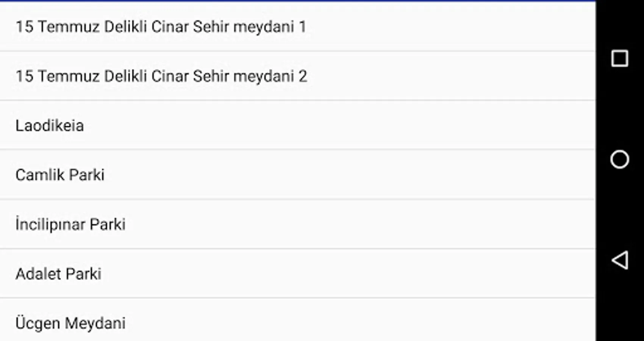
Task: Select 15 Temmuz Delikli Cinar Sehir meydani 2
Action: coord(298,76)
